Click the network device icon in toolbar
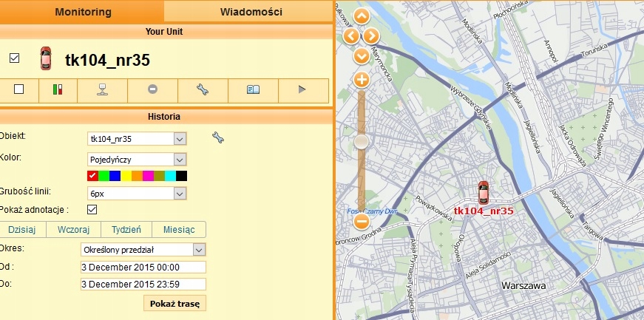 102,89
